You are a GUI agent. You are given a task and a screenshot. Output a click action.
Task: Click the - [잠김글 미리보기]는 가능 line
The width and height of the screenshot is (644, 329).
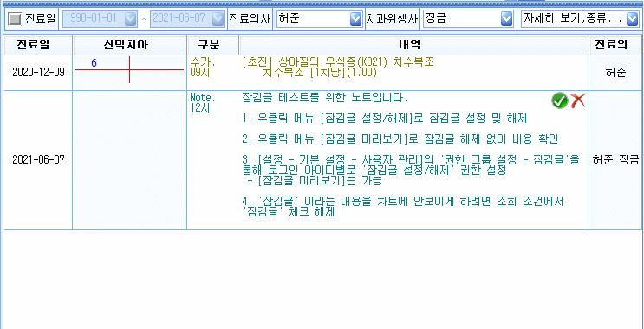[314, 181]
